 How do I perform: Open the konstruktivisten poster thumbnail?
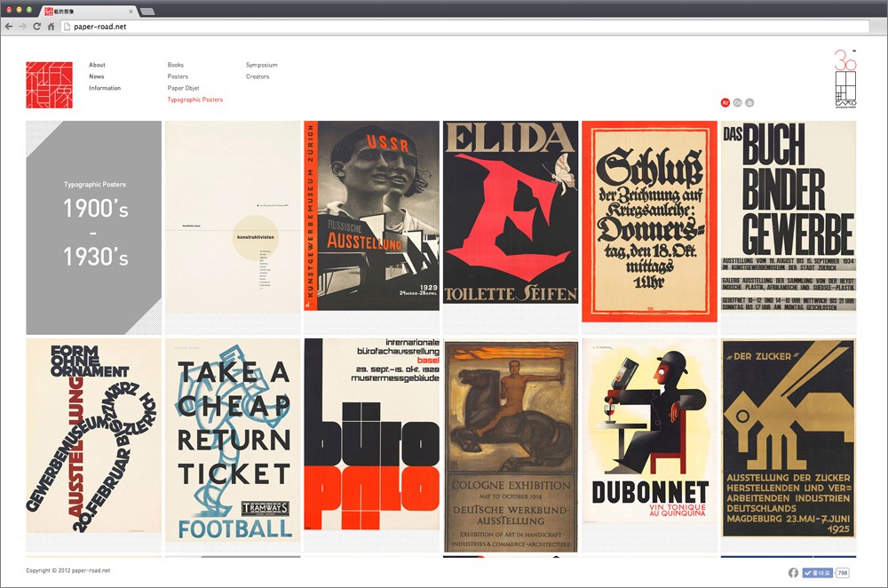tap(233, 217)
